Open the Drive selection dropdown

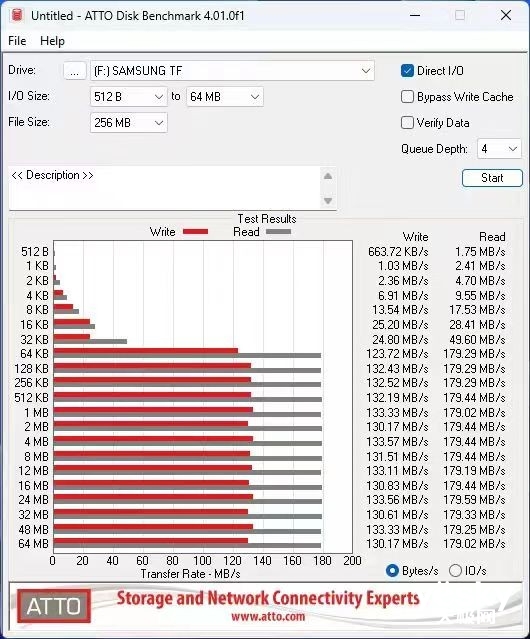(x=232, y=71)
